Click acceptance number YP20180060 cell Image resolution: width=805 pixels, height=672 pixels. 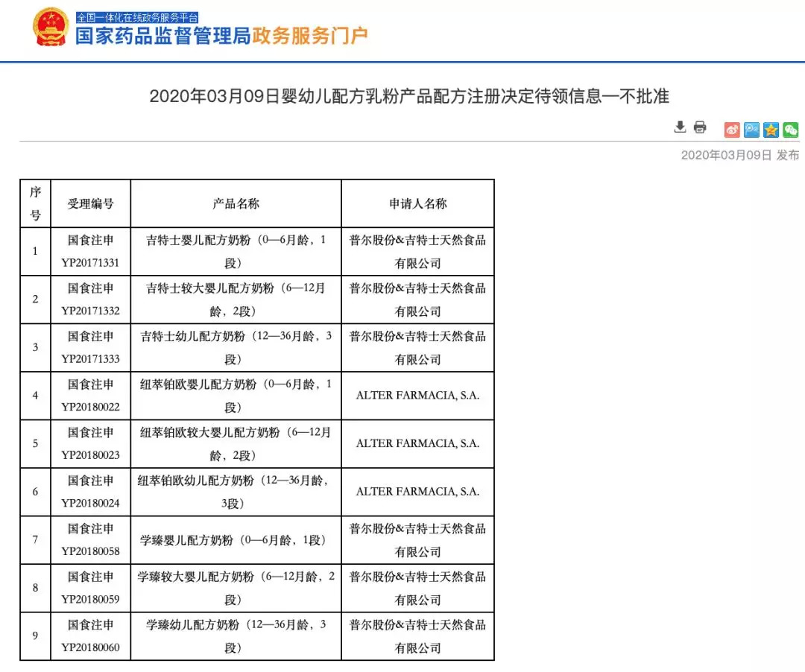(91, 636)
